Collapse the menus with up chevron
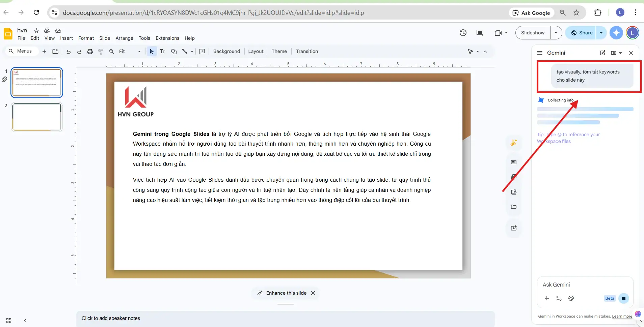 pos(485,51)
